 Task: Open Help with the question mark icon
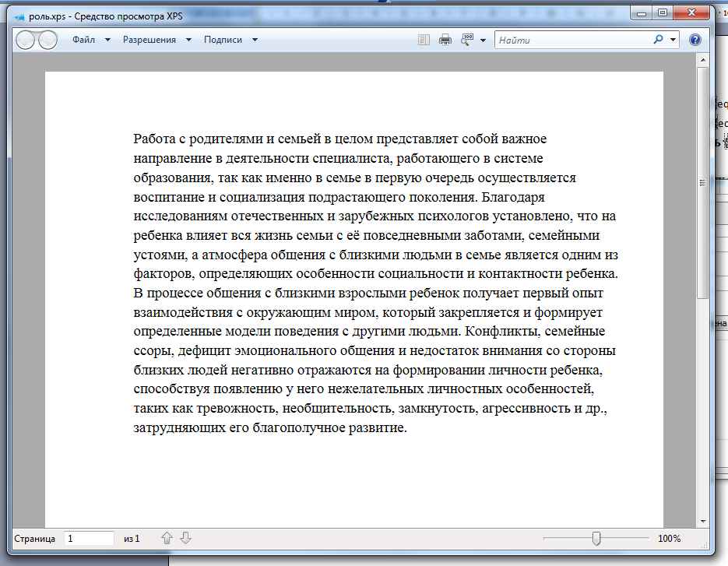pos(695,40)
